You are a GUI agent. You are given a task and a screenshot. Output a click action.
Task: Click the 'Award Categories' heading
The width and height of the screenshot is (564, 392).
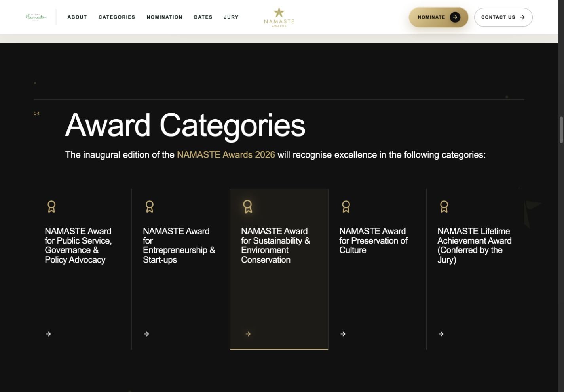point(185,126)
